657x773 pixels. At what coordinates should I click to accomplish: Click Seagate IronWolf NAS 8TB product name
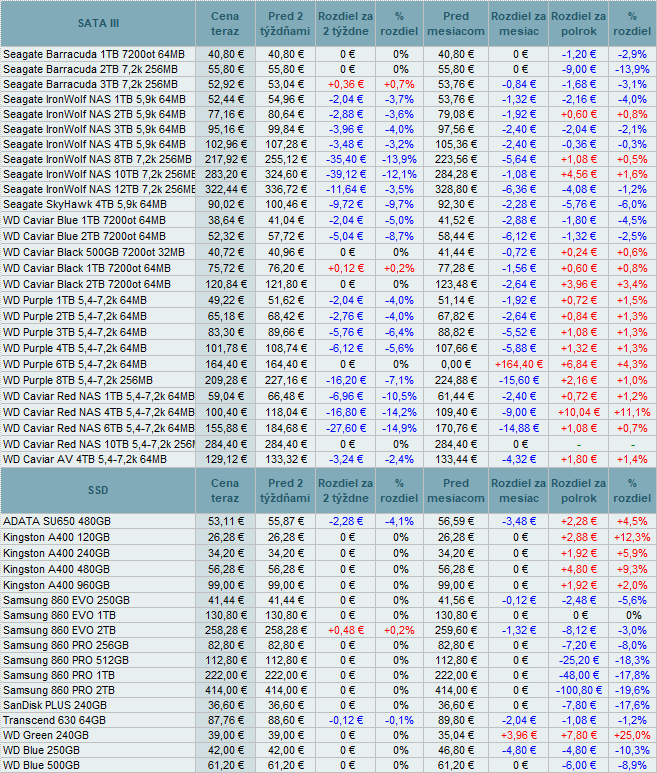pos(97,159)
